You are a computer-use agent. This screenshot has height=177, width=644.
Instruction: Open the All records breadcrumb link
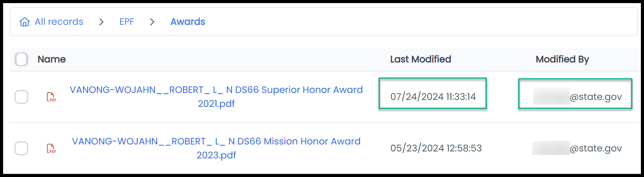tap(59, 22)
